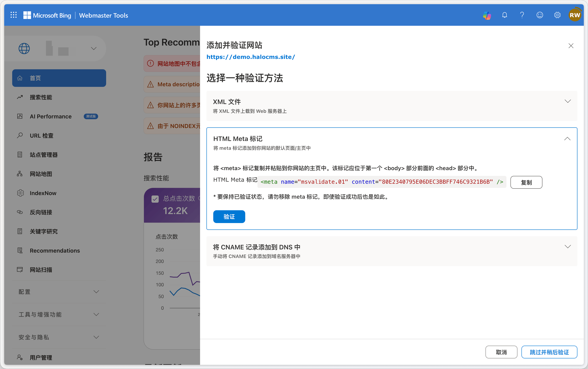Click the 取消 button
This screenshot has width=588, height=369.
501,352
